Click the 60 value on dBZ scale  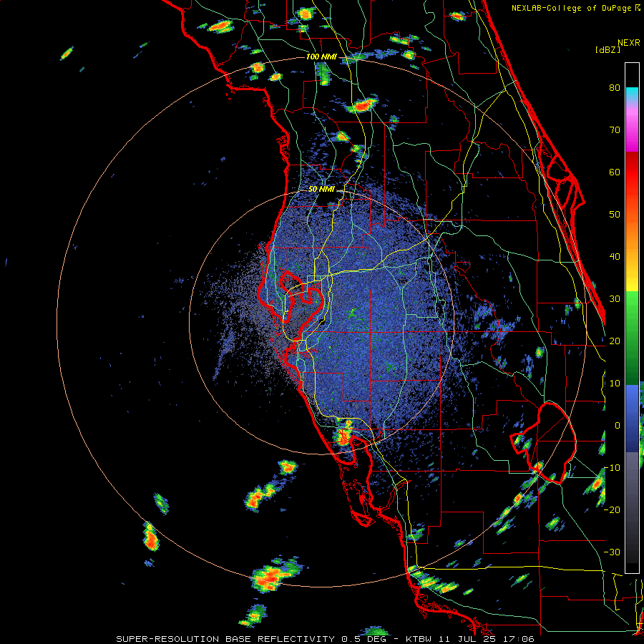(x=615, y=172)
